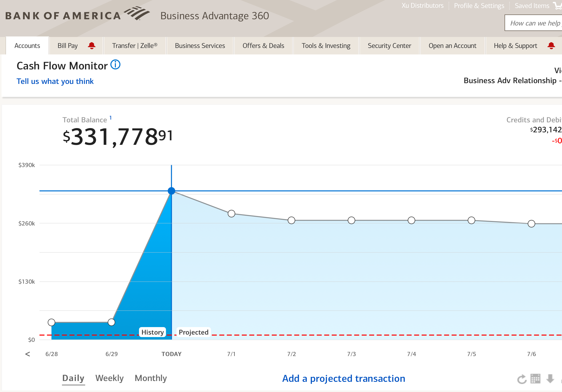
Task: Click Add a projected transaction link
Action: pyautogui.click(x=343, y=379)
